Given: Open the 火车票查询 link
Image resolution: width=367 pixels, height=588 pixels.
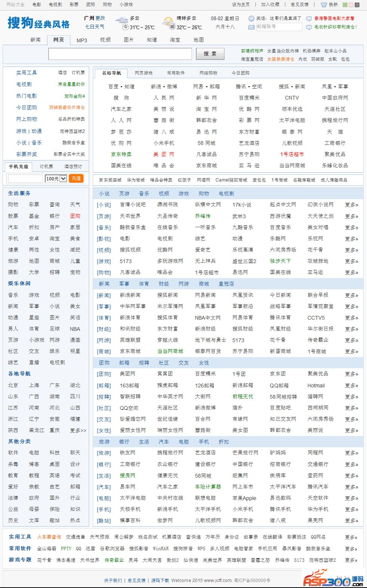Looking at the screenshot, I should tap(49, 537).
